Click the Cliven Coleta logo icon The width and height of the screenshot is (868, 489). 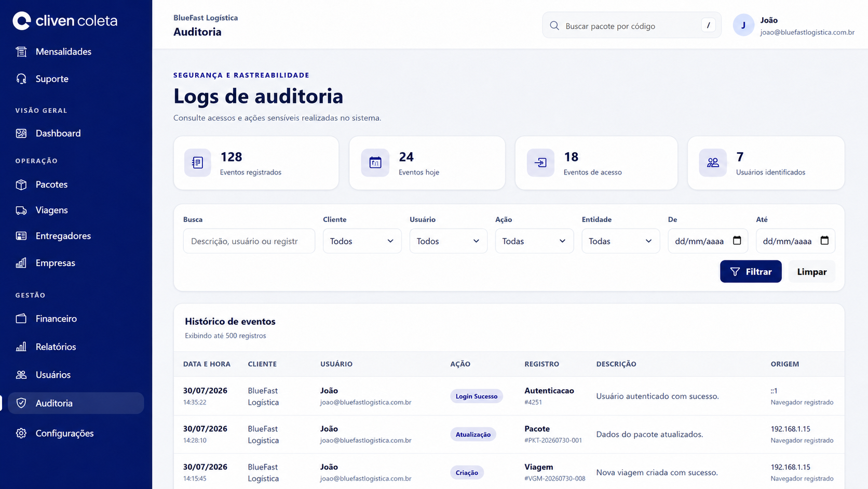click(x=22, y=21)
